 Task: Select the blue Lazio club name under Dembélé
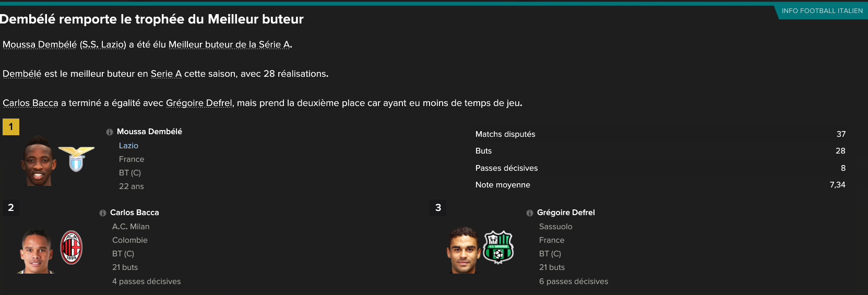pyautogui.click(x=128, y=146)
